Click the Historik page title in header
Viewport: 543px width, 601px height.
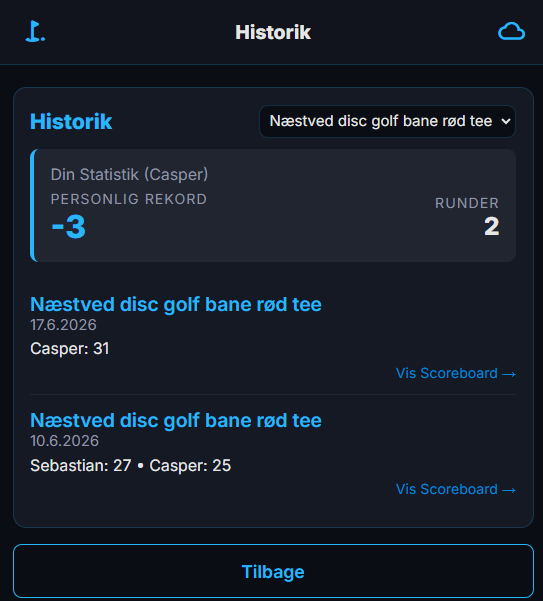[273, 32]
